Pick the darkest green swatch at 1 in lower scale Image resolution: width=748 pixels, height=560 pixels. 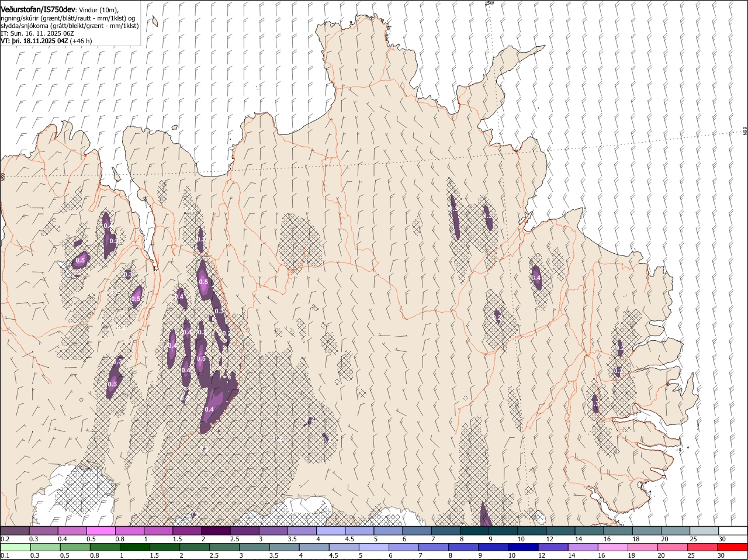(134, 547)
